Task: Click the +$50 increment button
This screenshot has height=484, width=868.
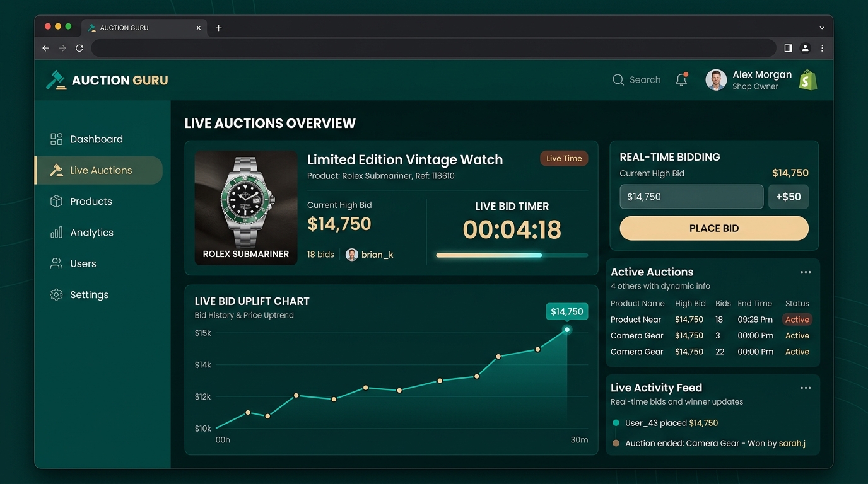Action: point(789,197)
